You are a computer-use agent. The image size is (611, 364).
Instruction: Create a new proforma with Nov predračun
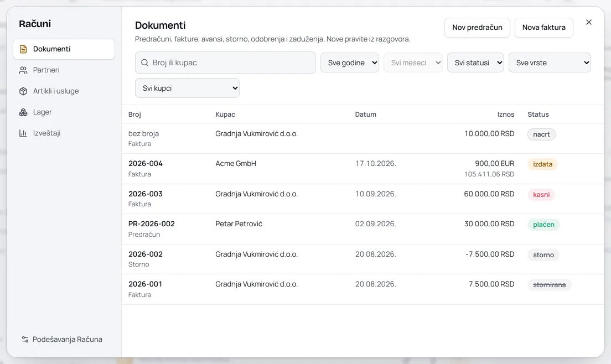477,28
